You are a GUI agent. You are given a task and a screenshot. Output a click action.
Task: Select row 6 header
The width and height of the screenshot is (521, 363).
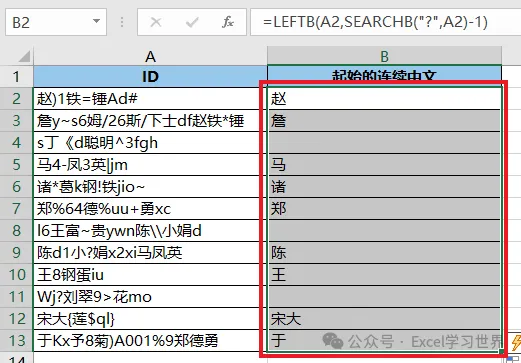click(17, 187)
